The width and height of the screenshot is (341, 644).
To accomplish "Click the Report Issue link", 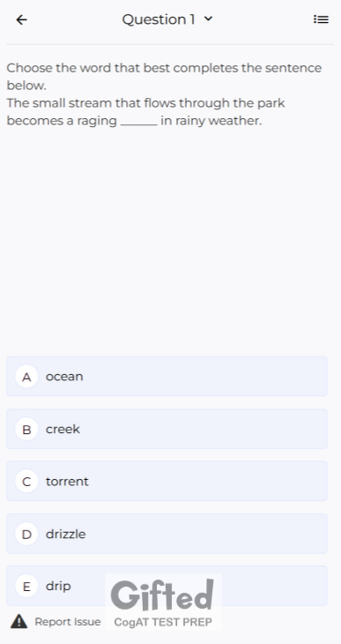I will coord(67,622).
